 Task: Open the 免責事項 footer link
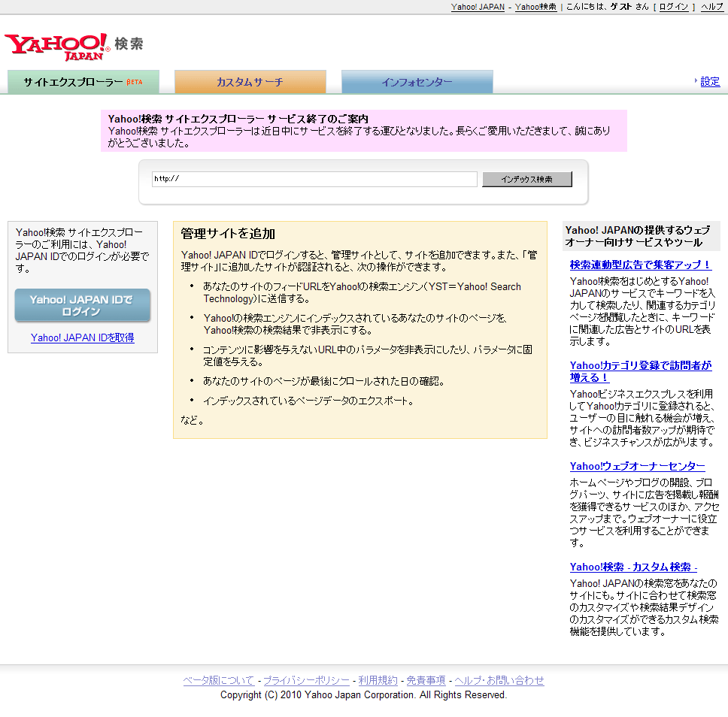(x=426, y=680)
